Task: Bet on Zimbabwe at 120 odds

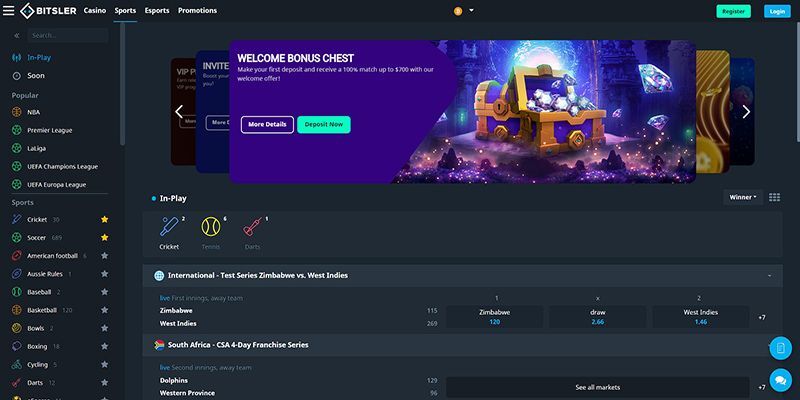Action: (494, 317)
